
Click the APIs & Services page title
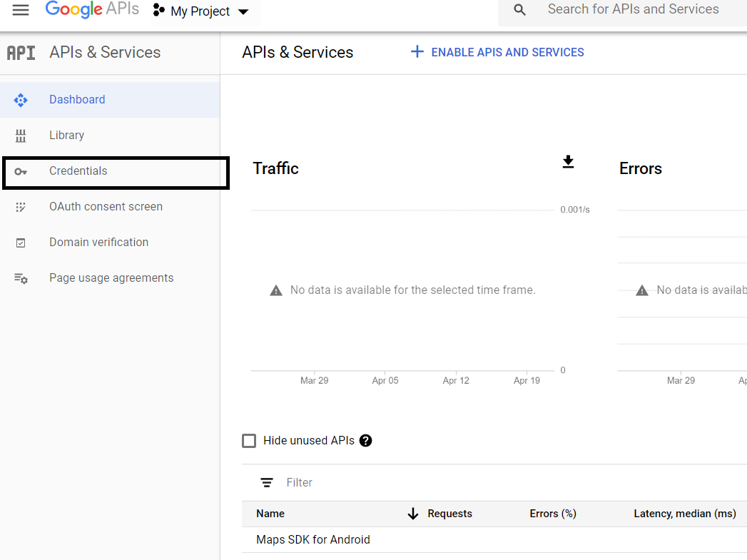point(298,52)
